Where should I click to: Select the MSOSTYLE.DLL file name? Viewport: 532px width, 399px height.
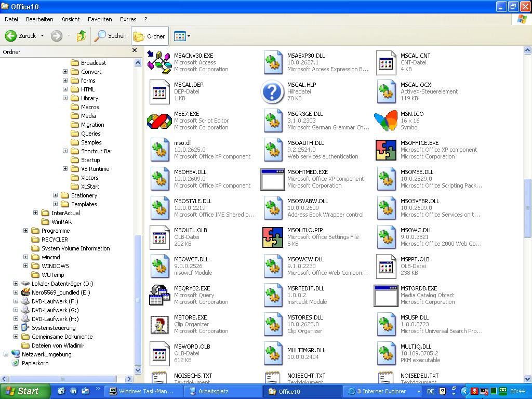coord(193,201)
